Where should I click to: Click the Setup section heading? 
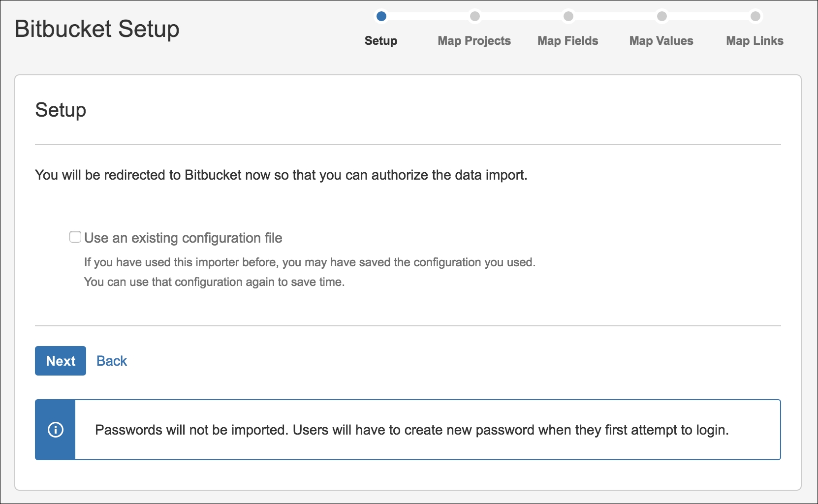[61, 110]
